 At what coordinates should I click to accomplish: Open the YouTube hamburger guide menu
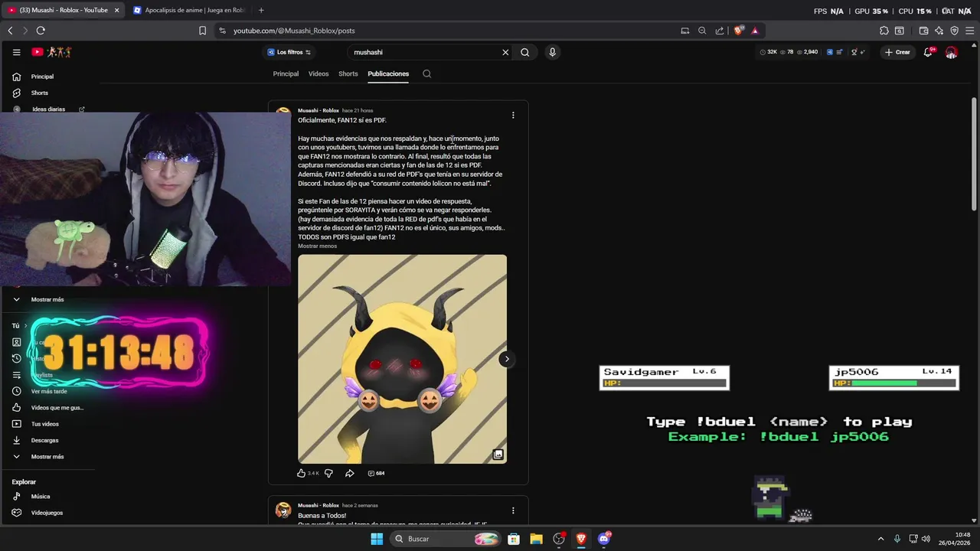click(16, 52)
